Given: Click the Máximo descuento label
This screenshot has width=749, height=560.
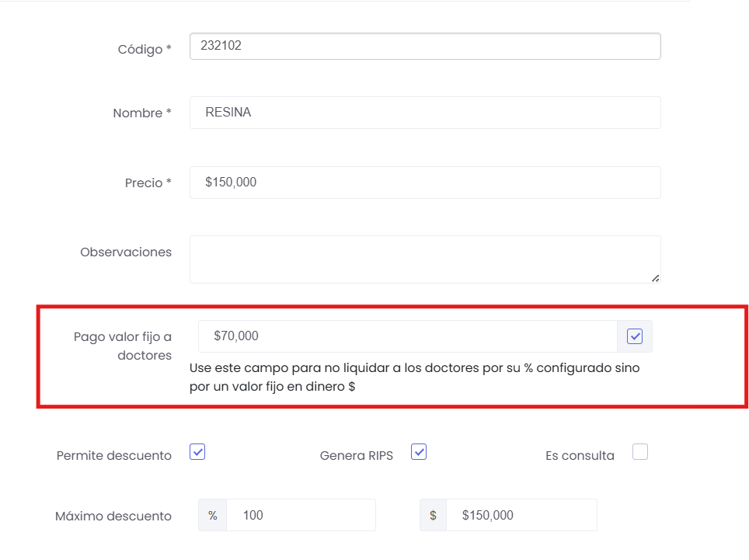Looking at the screenshot, I should pos(113,516).
